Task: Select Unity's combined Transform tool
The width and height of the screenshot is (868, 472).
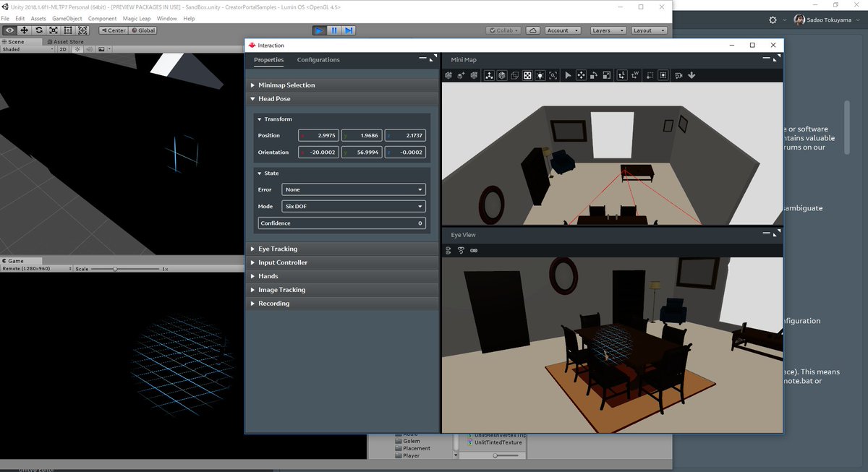Action: tap(82, 30)
